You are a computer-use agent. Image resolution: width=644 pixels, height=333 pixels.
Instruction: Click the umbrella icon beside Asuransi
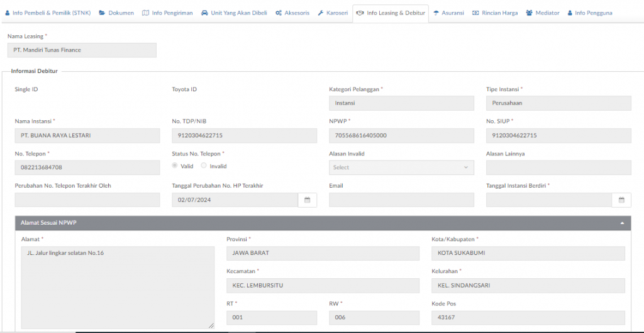(x=436, y=13)
